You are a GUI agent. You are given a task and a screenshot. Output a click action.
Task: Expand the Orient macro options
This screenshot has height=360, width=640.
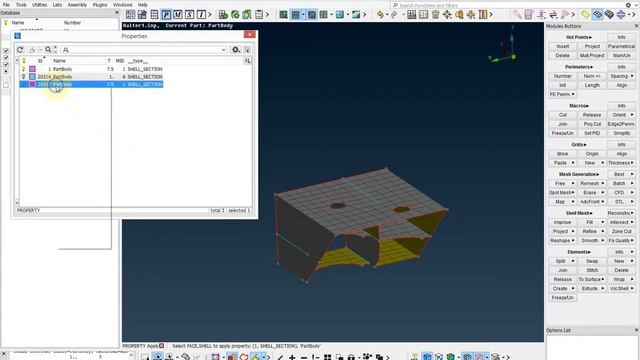(x=632, y=115)
